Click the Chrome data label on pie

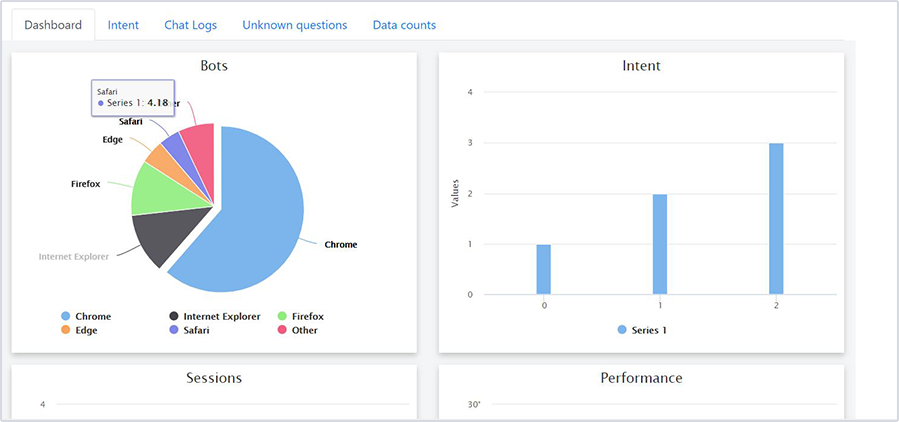point(341,244)
